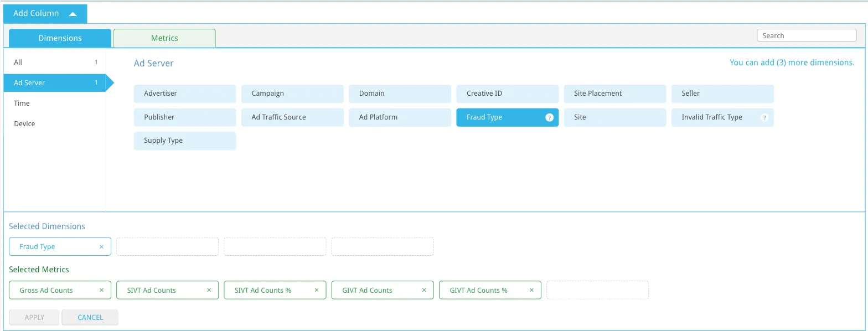The width and height of the screenshot is (868, 331).
Task: Click the help icon on Invalid Traffic Type
Action: [764, 117]
